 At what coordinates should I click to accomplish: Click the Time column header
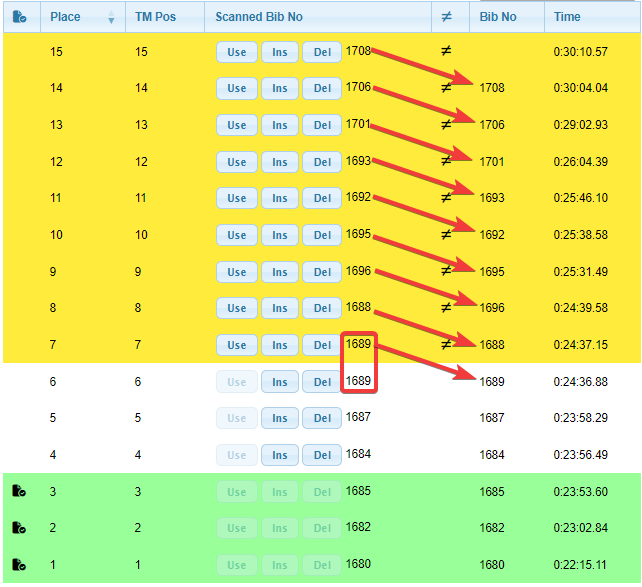pos(567,17)
